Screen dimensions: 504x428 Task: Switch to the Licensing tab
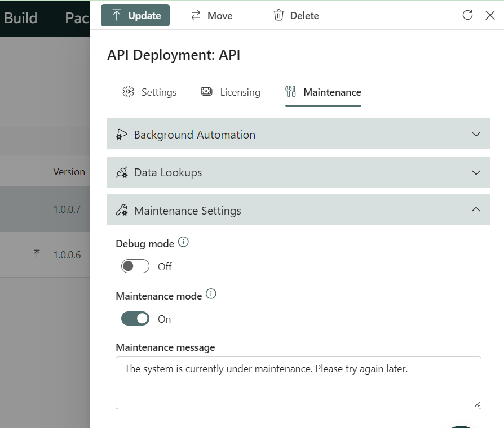(x=231, y=92)
